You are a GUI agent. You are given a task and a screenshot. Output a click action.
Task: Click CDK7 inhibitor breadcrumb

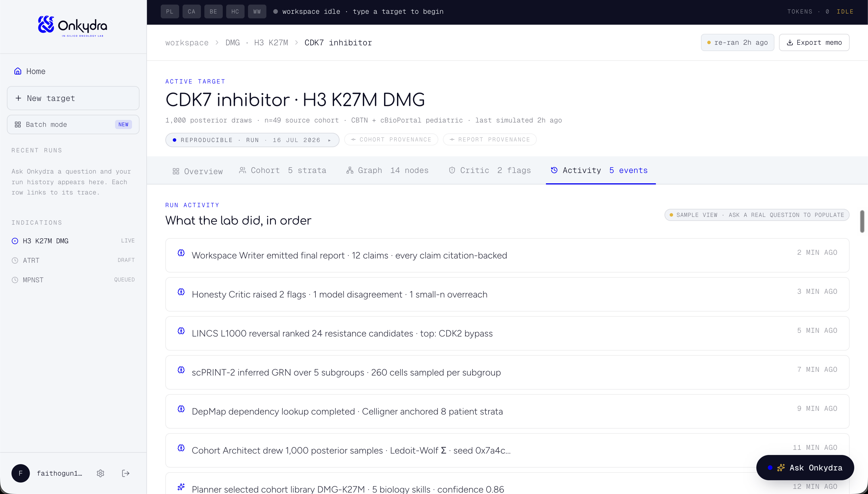point(338,42)
